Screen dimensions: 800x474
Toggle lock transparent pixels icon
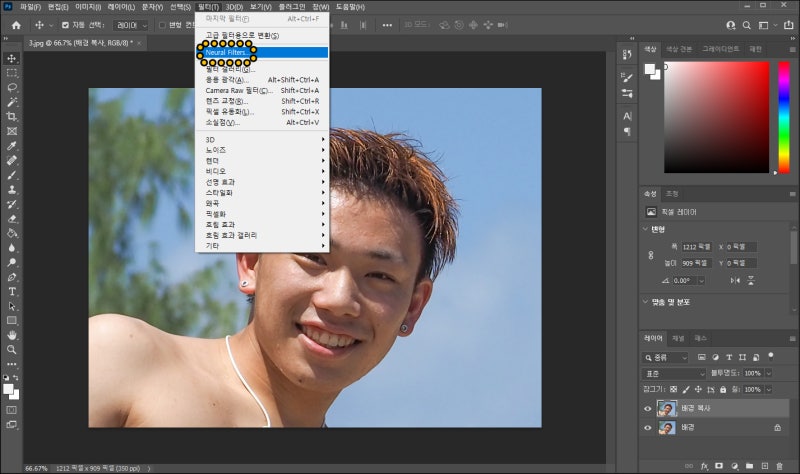coord(673,389)
